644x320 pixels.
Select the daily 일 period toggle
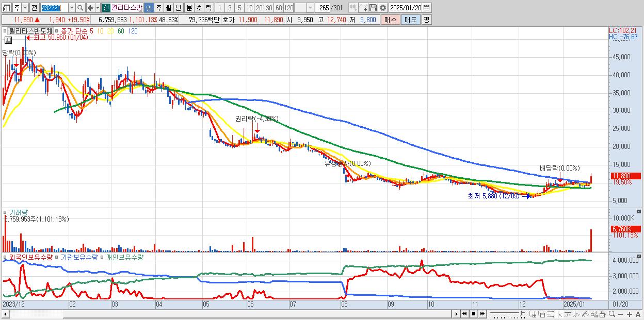pyautogui.click(x=149, y=8)
